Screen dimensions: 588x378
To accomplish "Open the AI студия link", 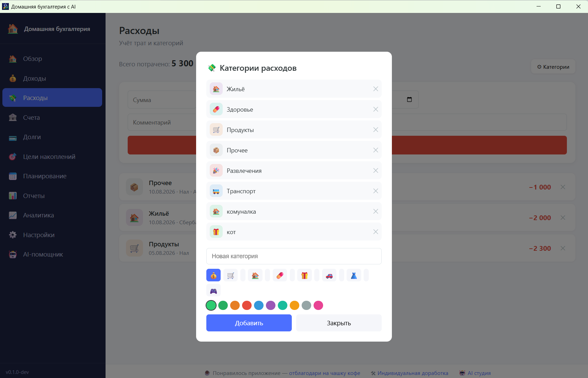I will (x=479, y=373).
